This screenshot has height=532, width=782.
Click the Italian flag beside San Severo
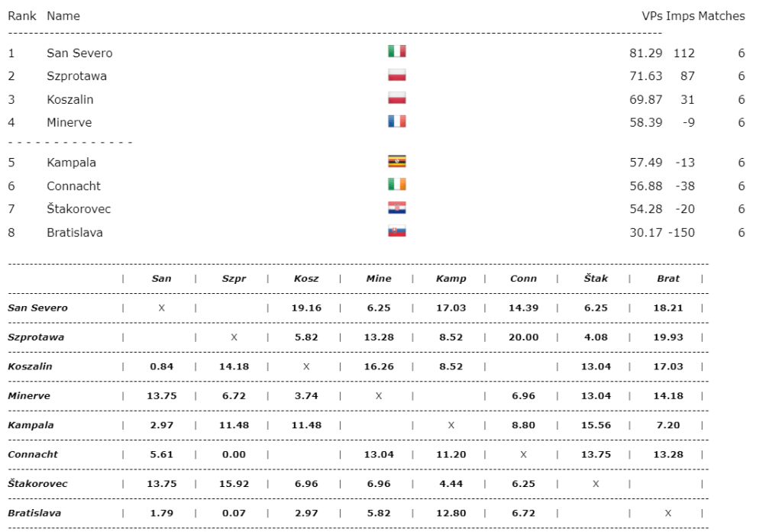pos(396,52)
